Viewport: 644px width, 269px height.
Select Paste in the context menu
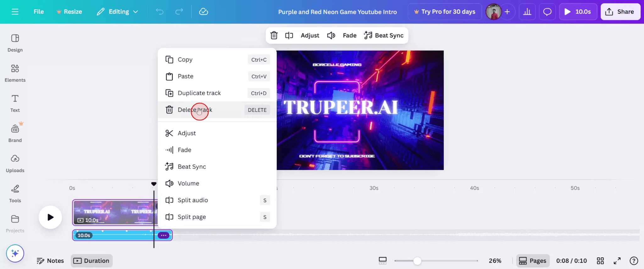coord(217,76)
